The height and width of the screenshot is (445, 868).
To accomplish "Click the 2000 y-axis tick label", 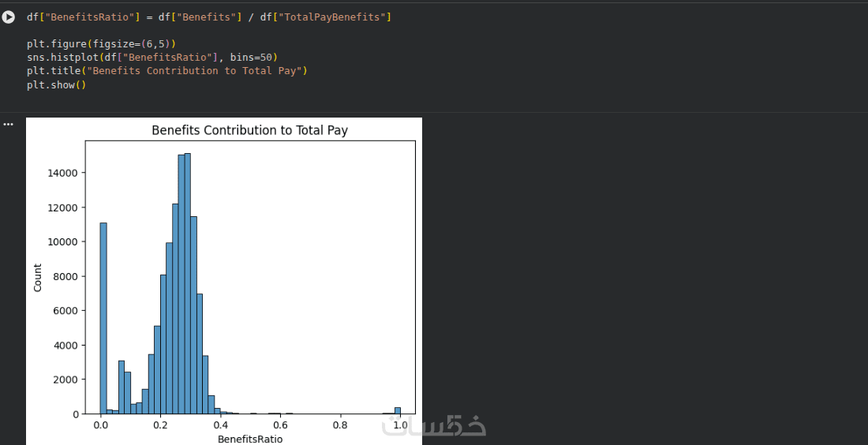I will coord(65,380).
